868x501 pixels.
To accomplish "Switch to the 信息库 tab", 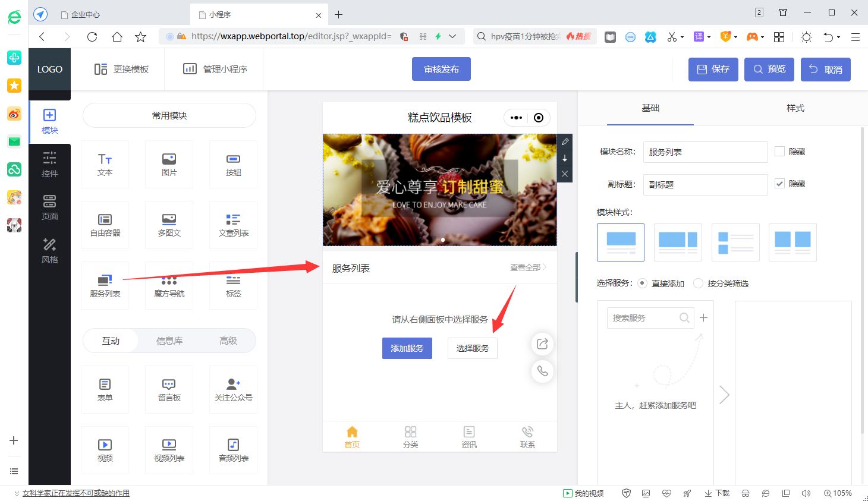I will click(169, 341).
